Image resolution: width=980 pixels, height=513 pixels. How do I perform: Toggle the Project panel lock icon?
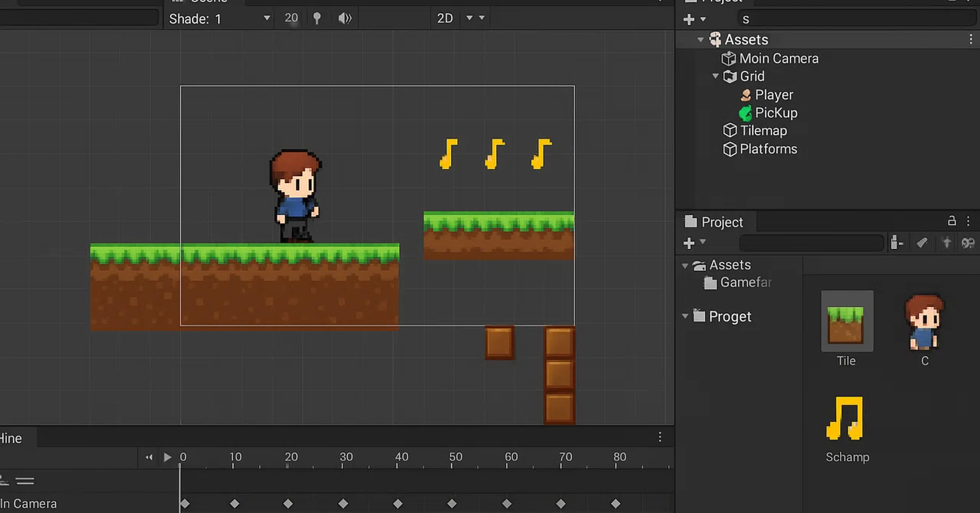[x=952, y=221]
